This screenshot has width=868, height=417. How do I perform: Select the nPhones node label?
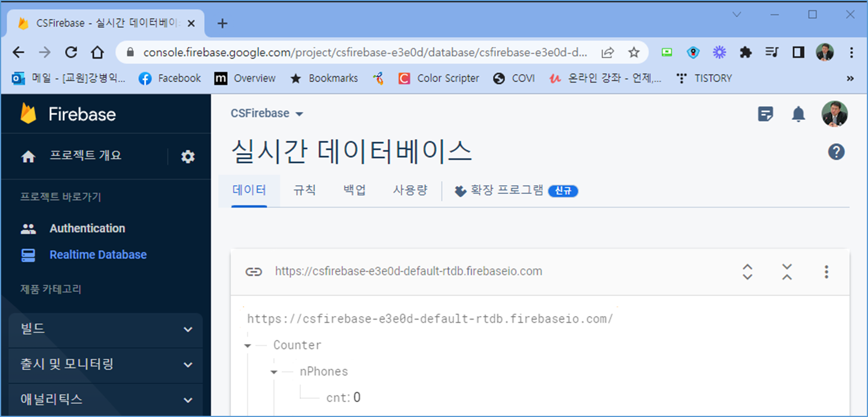tap(323, 372)
